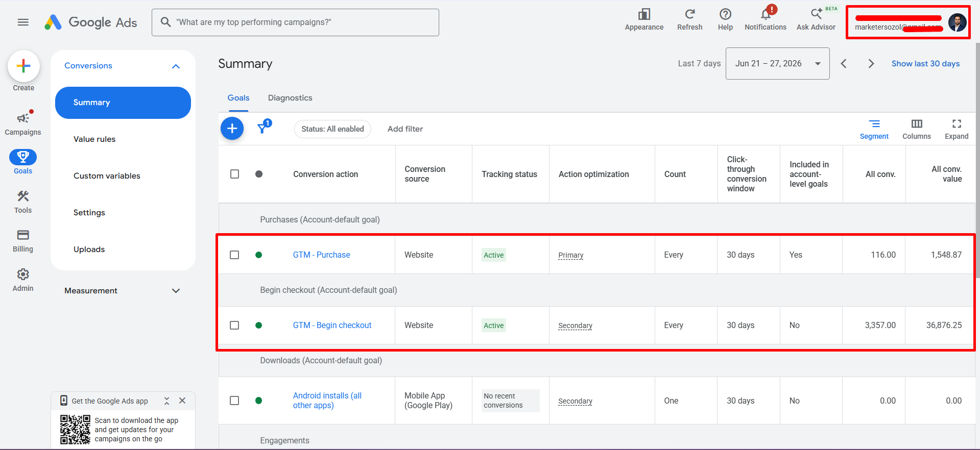Open the hamburger main menu
Viewport: 980px width, 450px height.
click(x=23, y=22)
